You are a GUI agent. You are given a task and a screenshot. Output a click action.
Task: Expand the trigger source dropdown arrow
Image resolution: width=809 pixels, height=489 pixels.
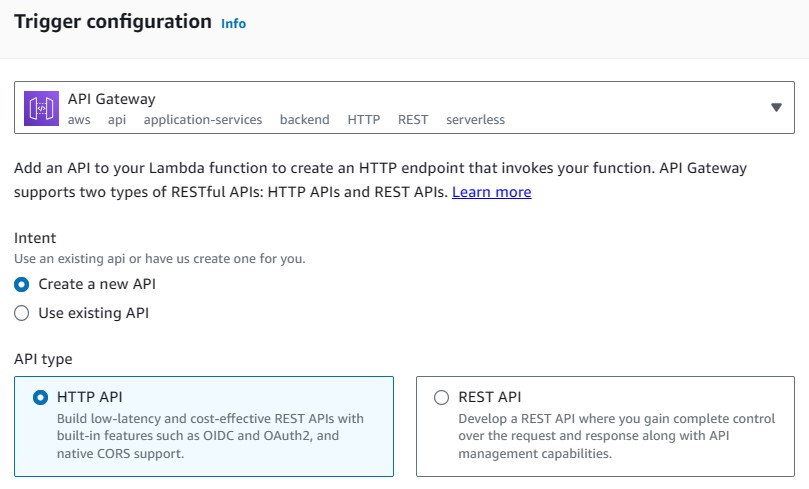tap(776, 108)
